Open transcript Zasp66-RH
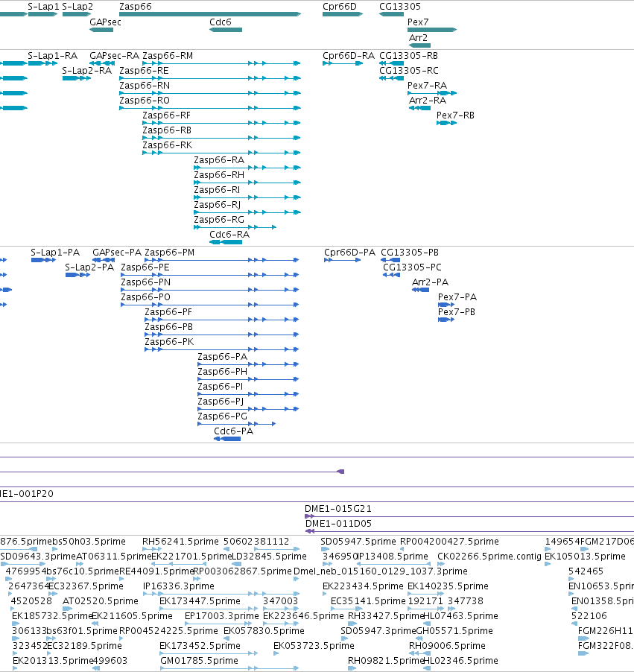 click(219, 175)
